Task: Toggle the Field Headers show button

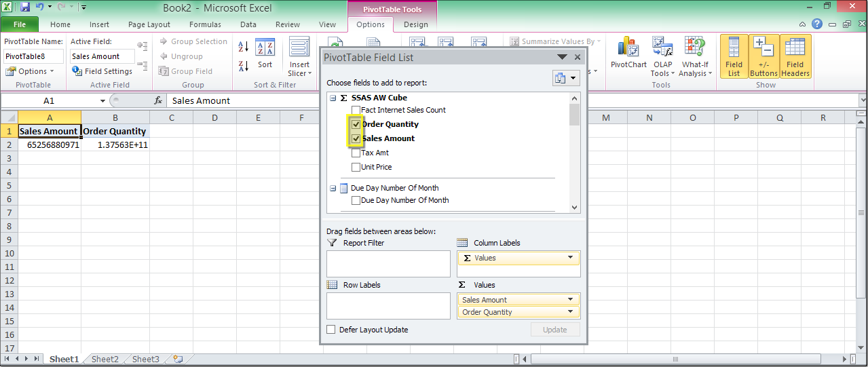Action: (795, 56)
